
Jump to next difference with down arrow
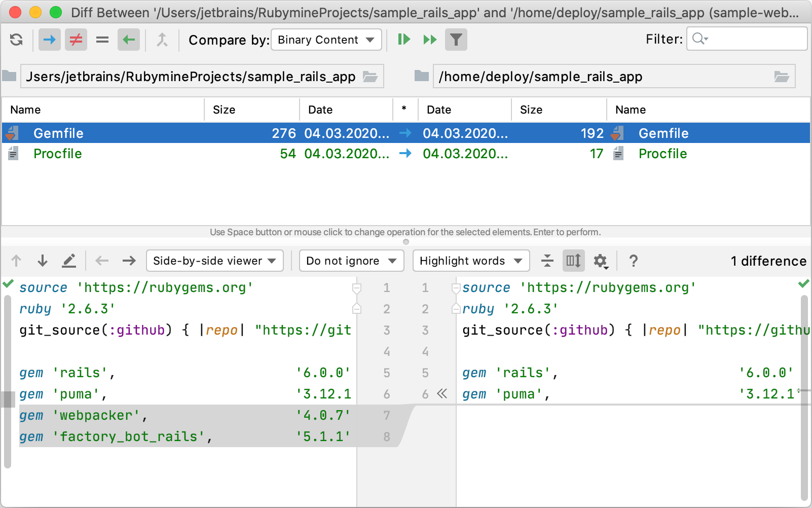click(x=43, y=261)
